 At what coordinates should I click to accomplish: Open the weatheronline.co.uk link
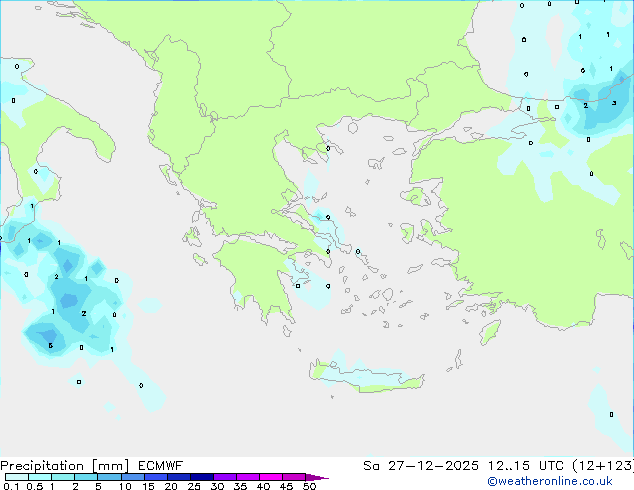click(x=550, y=481)
